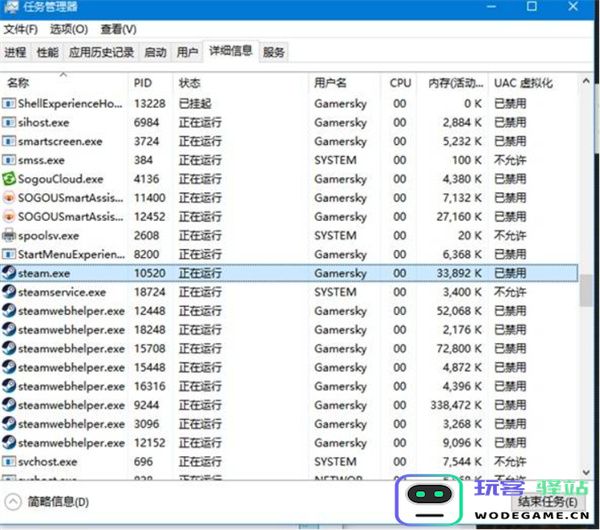Click the scrollbar up arrow
The image size is (600, 530).
586,81
